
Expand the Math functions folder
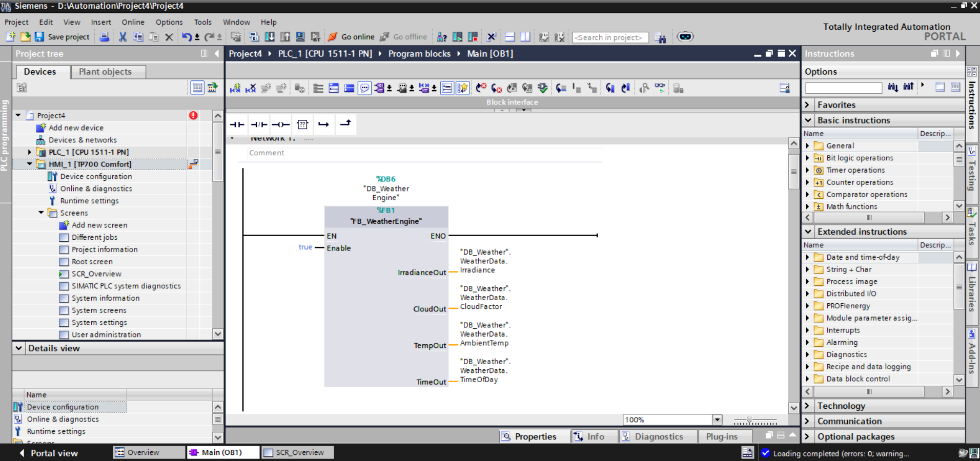(x=808, y=206)
